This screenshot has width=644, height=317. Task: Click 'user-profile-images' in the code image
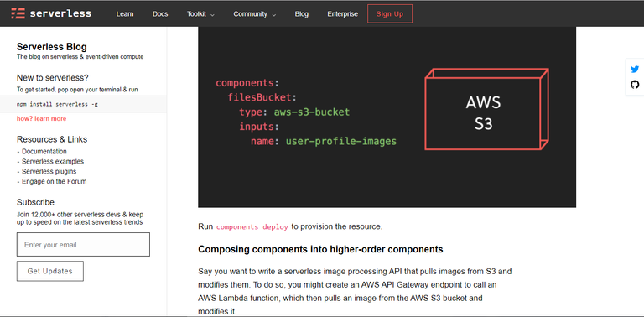341,141
